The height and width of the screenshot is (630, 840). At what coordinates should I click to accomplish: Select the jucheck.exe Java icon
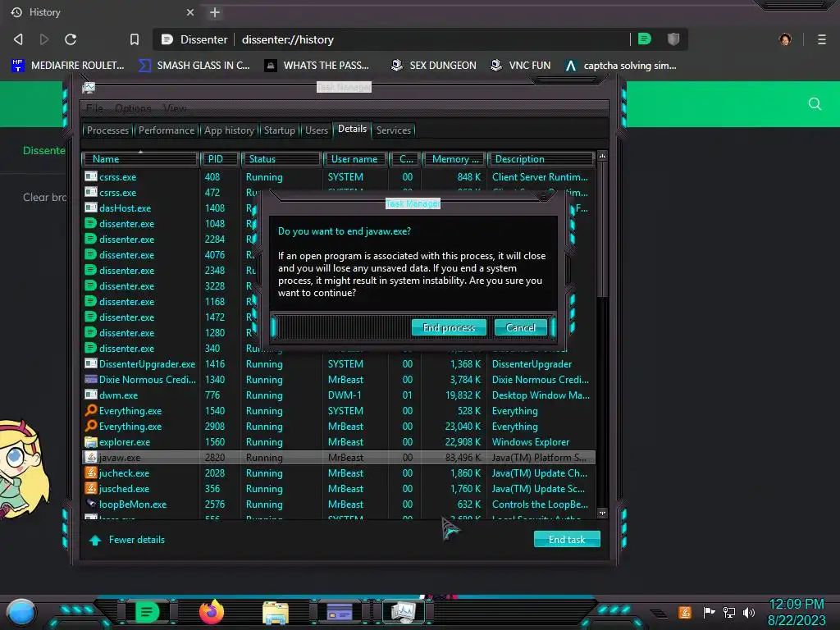91,472
